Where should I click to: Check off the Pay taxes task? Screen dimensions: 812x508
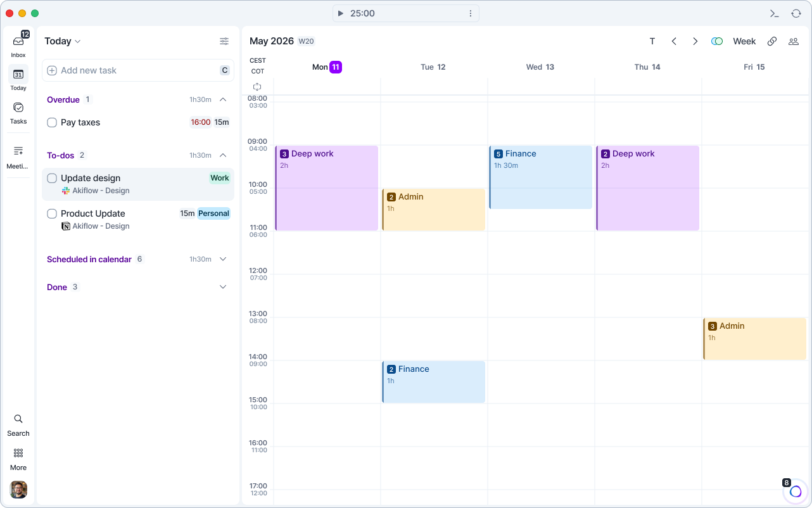(x=52, y=122)
